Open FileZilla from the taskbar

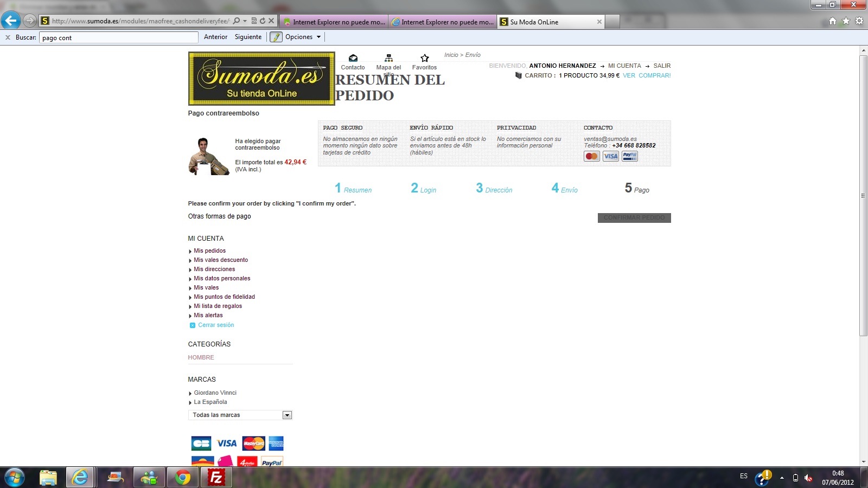point(216,478)
